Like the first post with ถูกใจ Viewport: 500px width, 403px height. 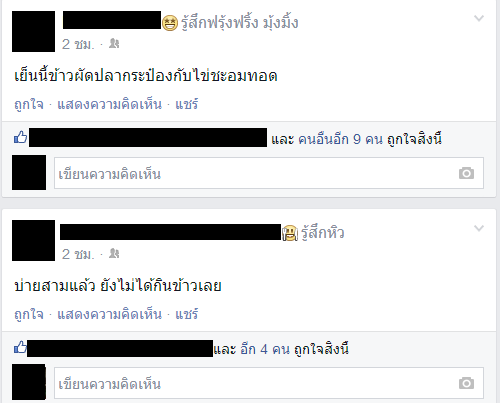29,105
